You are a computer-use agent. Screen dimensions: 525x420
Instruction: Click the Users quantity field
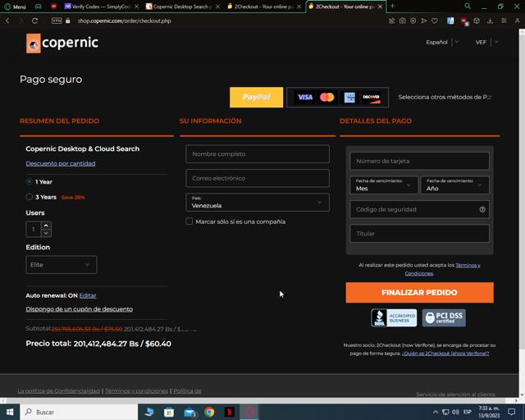[x=34, y=230]
